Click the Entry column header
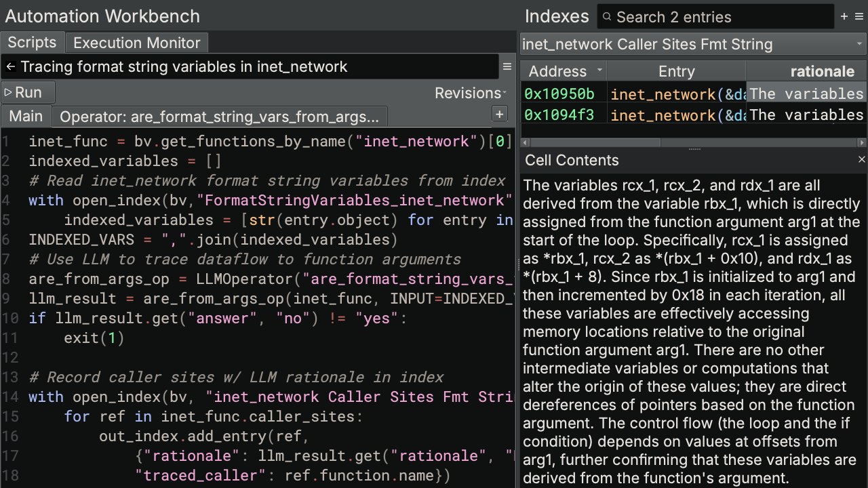Screen dimensions: 868x488 tap(676, 71)
